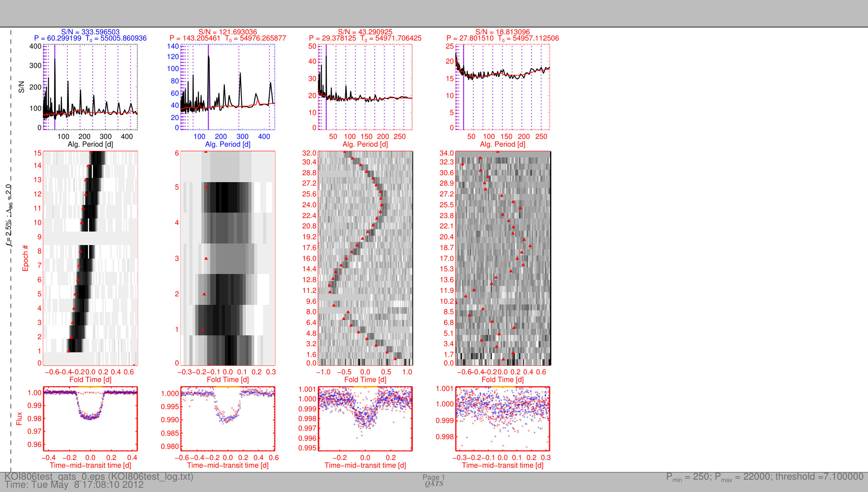
Task: Click the vertical label f = 2.5% ; ΔBG = 2.0
Action: tap(9, 215)
